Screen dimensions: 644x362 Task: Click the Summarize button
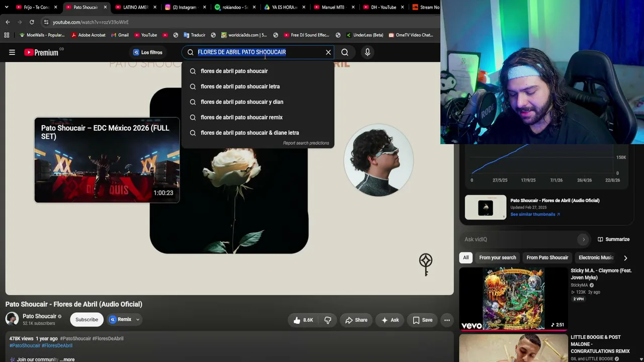coord(613,239)
